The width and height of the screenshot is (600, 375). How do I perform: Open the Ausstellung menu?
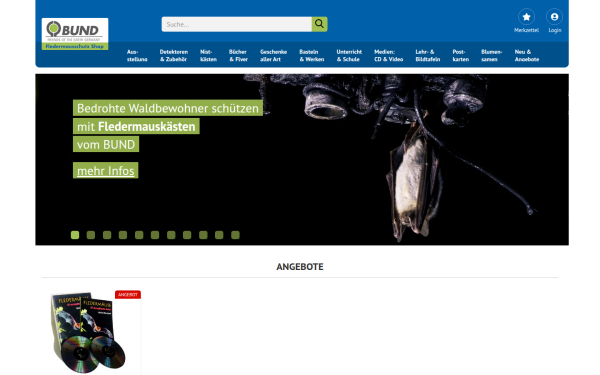pos(137,55)
